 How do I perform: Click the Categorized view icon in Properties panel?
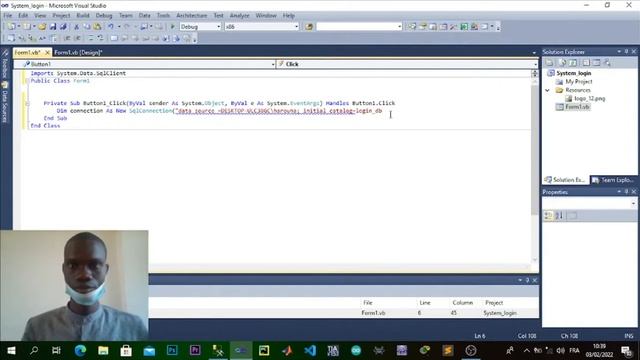pos(549,215)
